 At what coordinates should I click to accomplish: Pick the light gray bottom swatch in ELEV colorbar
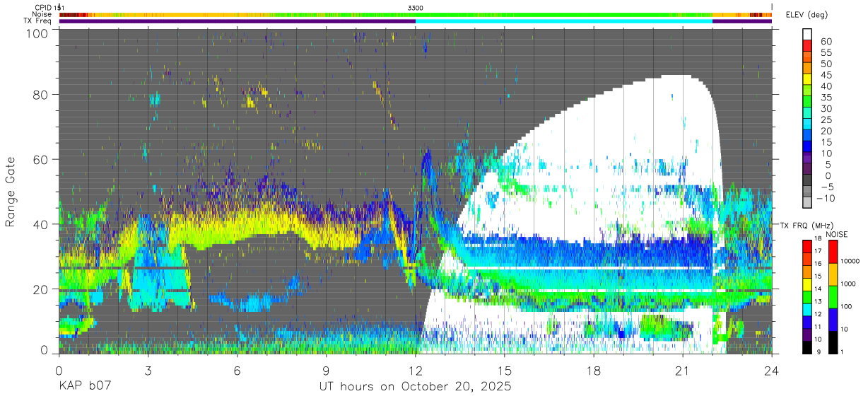pos(807,203)
